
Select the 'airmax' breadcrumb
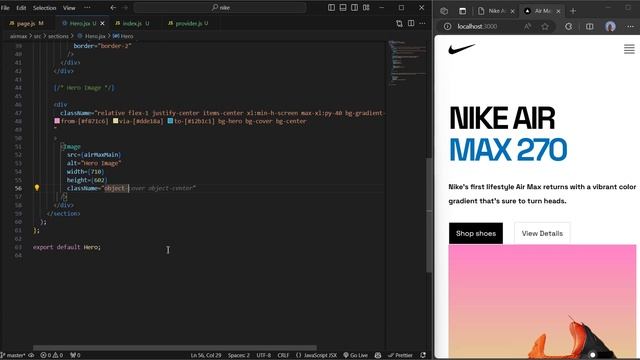18,36
